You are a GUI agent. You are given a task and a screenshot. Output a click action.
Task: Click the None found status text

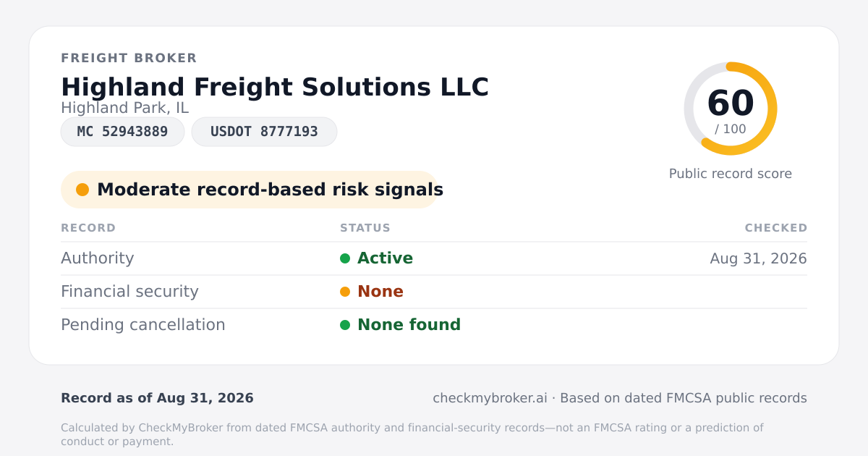[409, 325]
